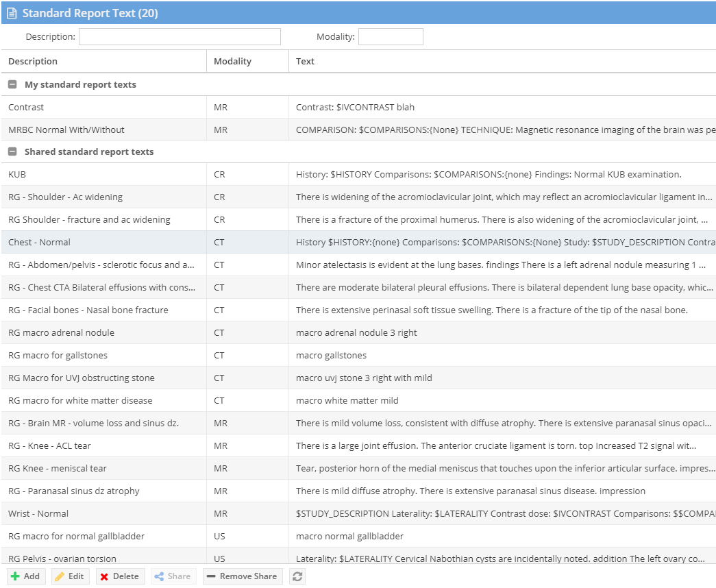Click text 'macro white matter mild'

point(347,401)
